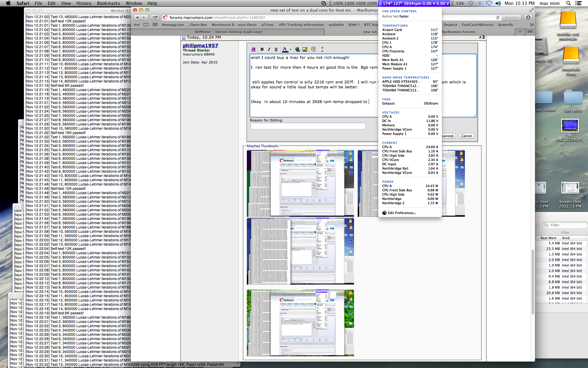Screen dimensions: 588x368
Task: Click the Bold formatting icon
Action: click(262, 49)
